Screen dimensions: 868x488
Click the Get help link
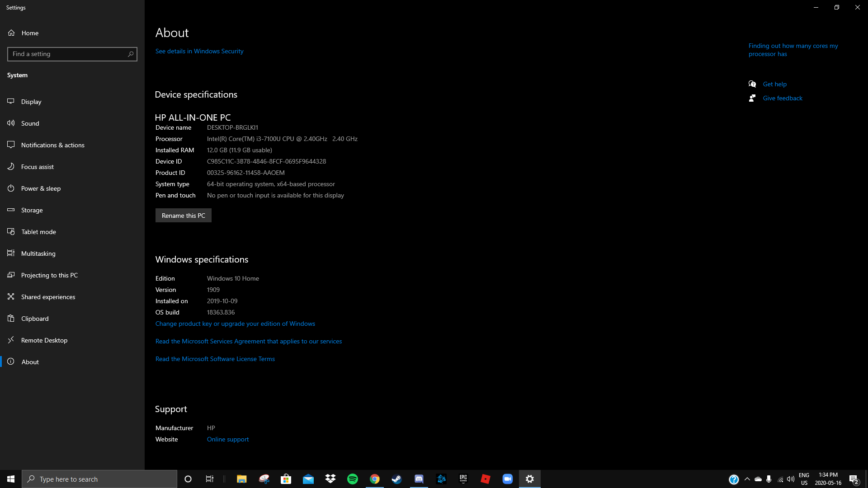775,84
